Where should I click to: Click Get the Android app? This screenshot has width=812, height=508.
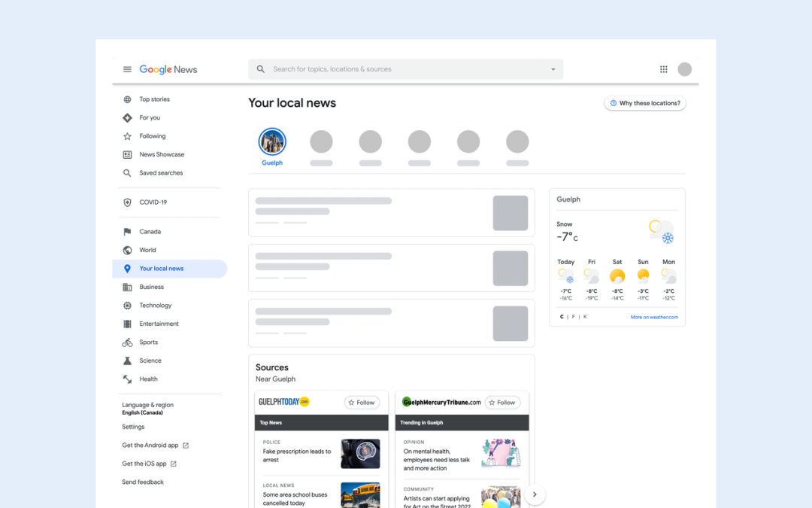click(150, 446)
